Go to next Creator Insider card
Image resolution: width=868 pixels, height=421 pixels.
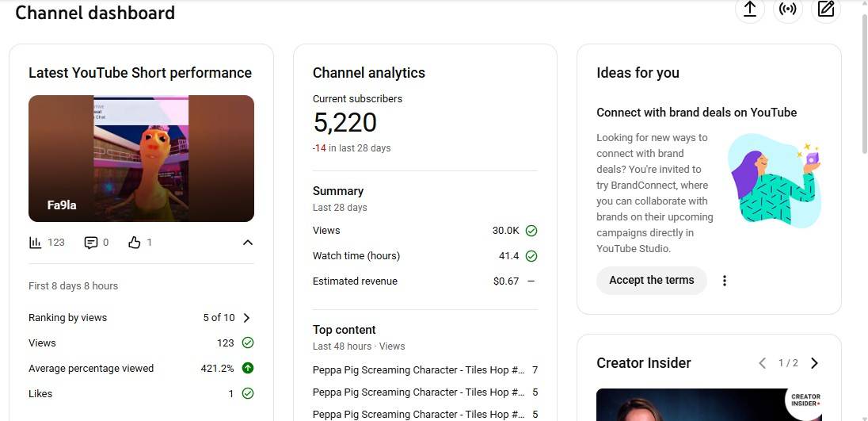[814, 363]
